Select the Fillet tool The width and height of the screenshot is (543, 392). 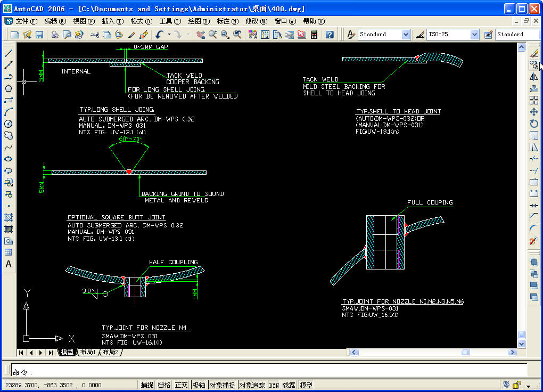[534, 229]
